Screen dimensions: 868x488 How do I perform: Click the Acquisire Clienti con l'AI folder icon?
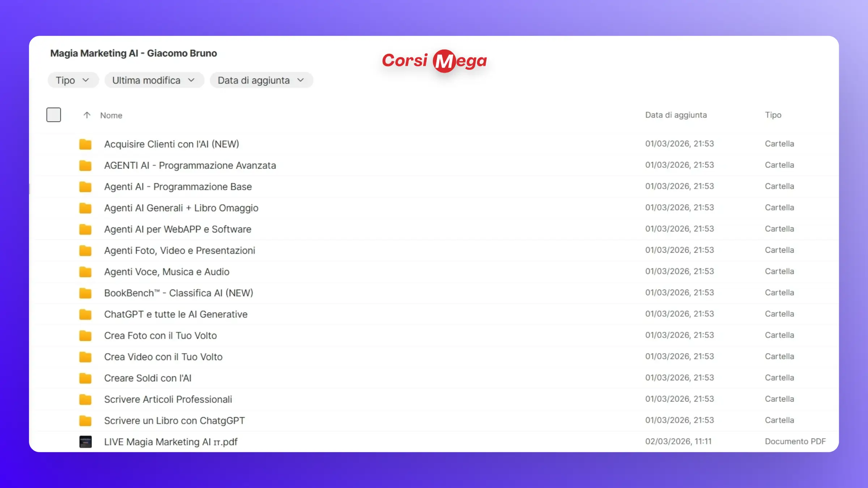pos(85,144)
